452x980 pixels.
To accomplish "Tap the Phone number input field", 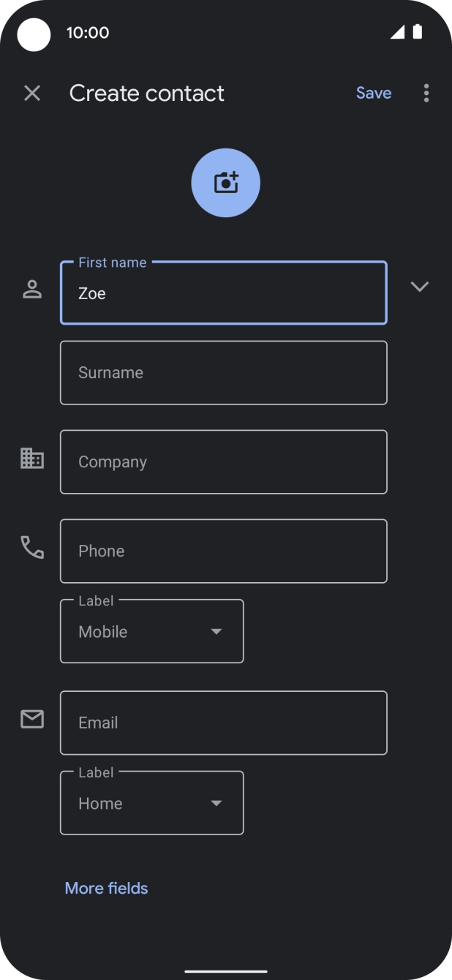I will [x=223, y=551].
